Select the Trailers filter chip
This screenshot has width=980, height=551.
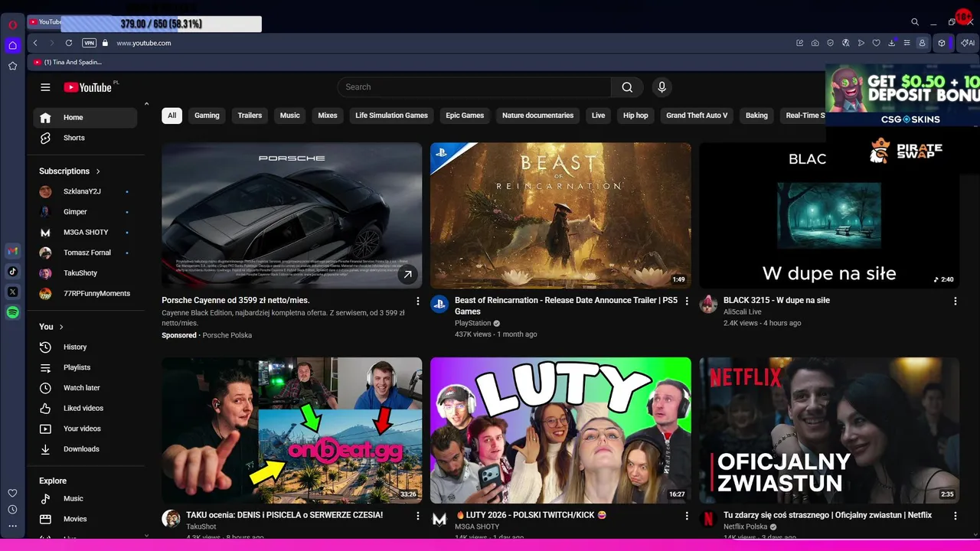tap(250, 116)
